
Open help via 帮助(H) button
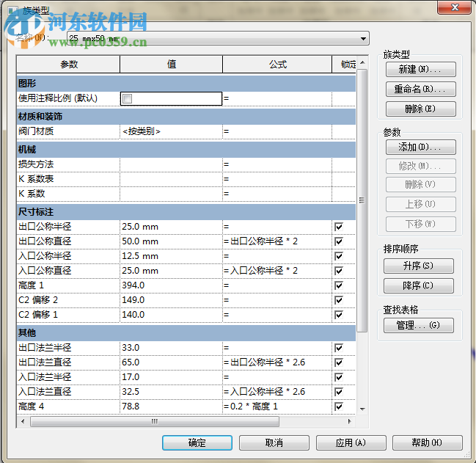pyautogui.click(x=428, y=442)
